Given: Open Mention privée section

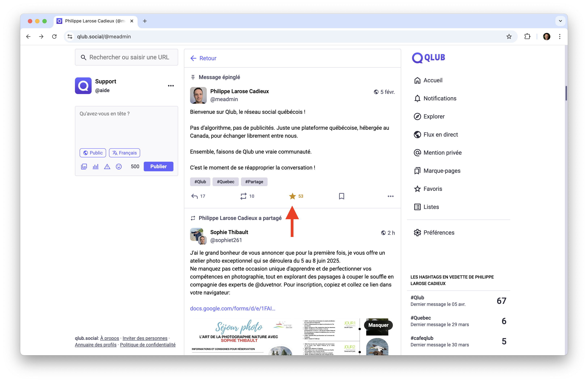Looking at the screenshot, I should click(x=438, y=153).
